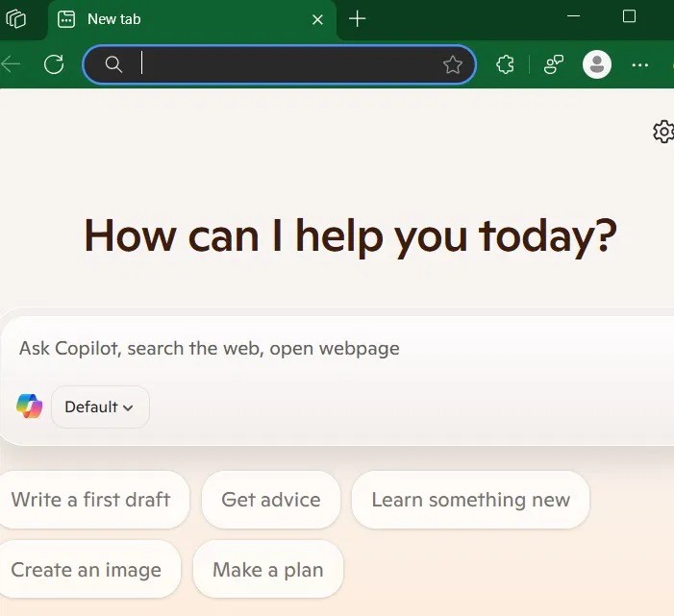Click the search magnifier in address bar
This screenshot has height=616, width=674.
coord(113,64)
